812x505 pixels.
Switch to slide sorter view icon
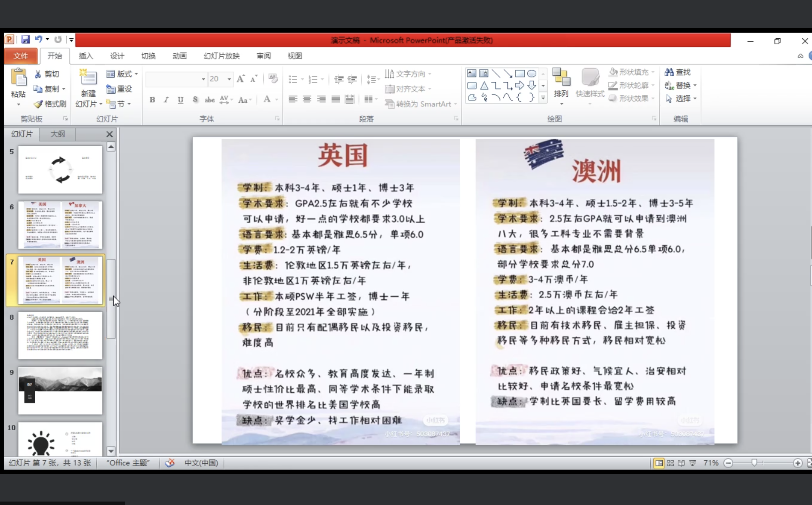pyautogui.click(x=670, y=463)
